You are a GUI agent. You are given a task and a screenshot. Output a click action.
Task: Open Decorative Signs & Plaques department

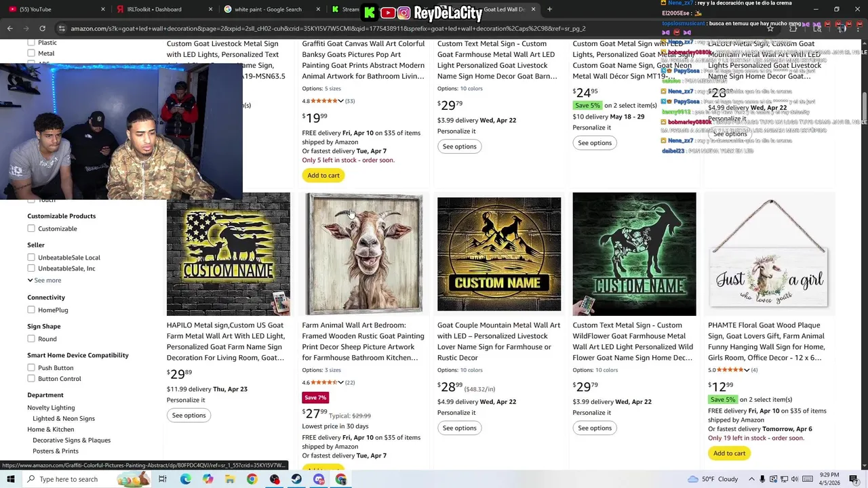pyautogui.click(x=71, y=441)
